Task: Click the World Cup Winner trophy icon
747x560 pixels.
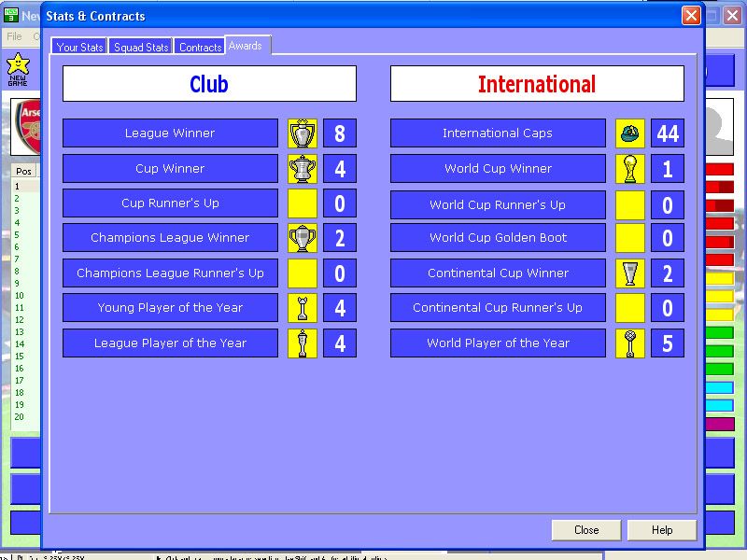Action: (630, 169)
